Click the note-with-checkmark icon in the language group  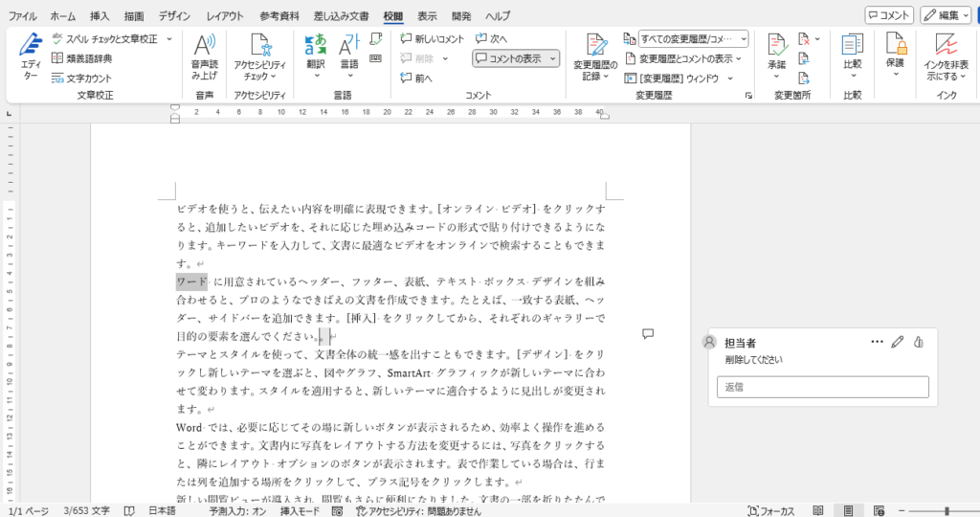pos(375,38)
